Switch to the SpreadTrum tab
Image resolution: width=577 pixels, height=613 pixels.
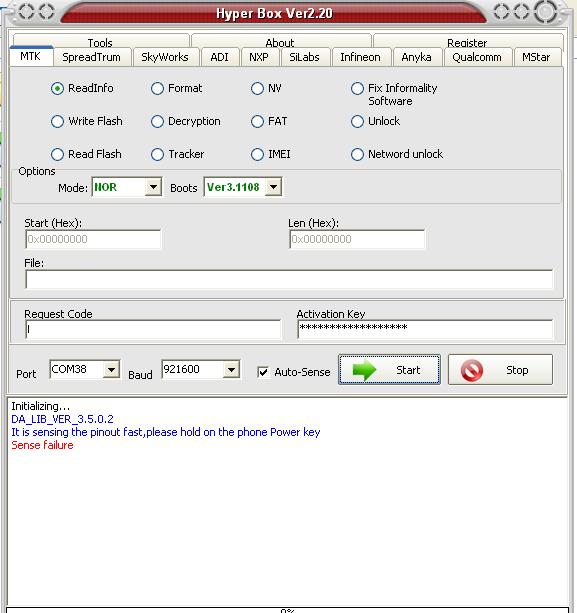point(91,57)
